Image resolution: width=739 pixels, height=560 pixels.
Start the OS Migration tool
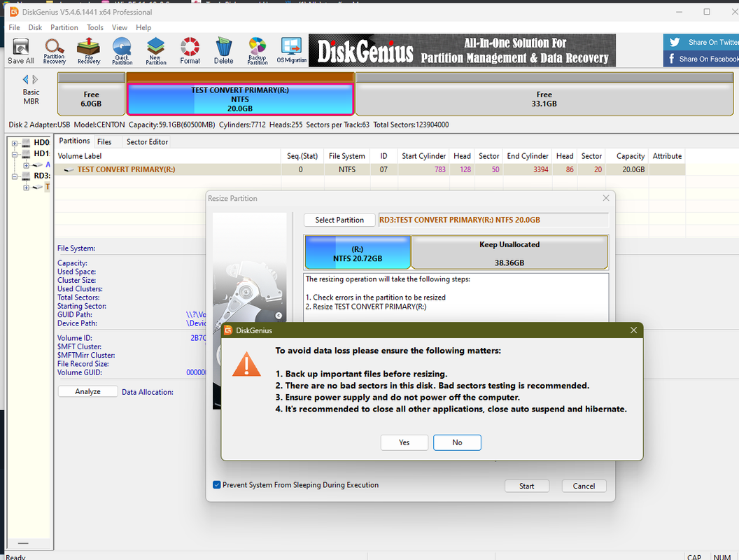[292, 51]
